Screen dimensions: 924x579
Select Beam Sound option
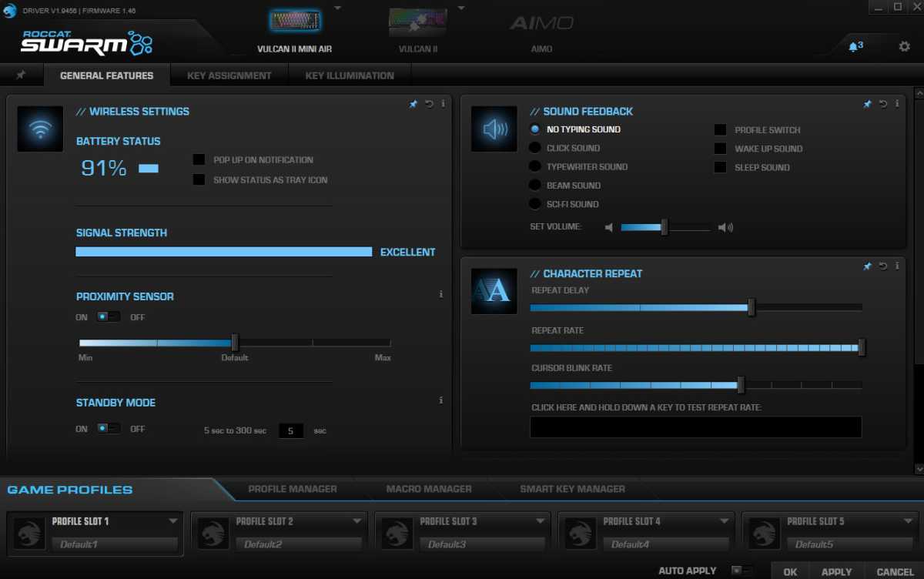pos(534,185)
